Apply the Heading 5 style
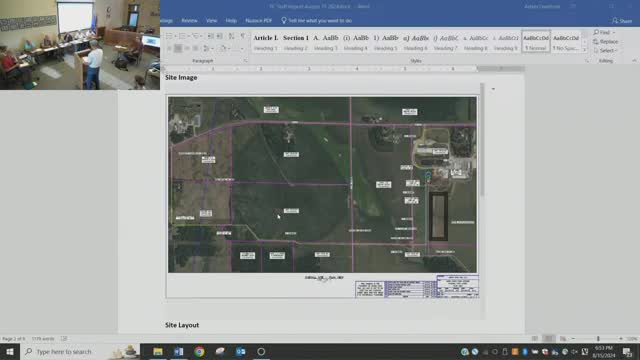 tap(385, 42)
